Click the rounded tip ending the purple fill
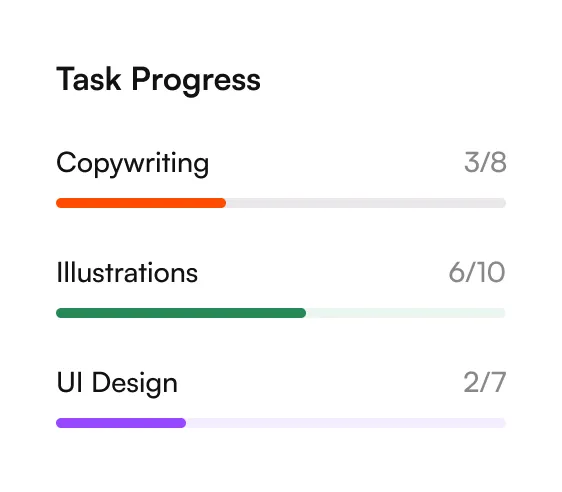 point(182,423)
